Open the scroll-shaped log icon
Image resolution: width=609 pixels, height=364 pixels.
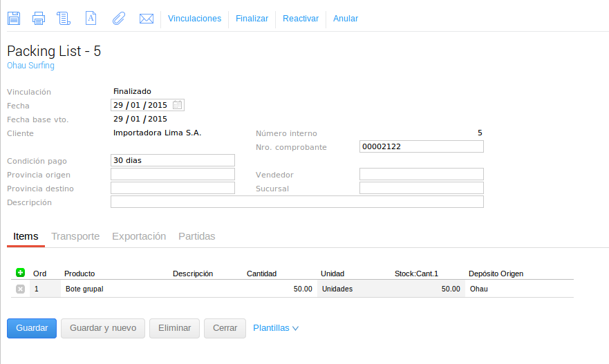tap(64, 19)
